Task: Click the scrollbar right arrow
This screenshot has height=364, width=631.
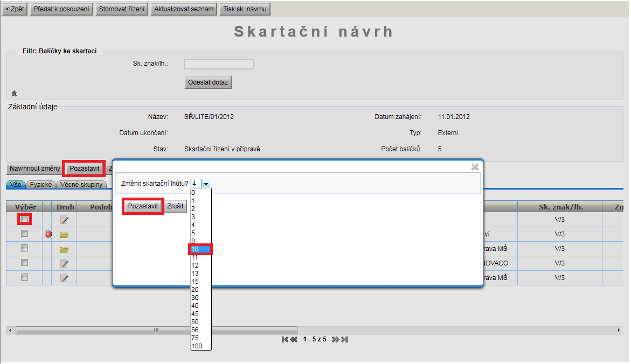Action: (x=619, y=330)
